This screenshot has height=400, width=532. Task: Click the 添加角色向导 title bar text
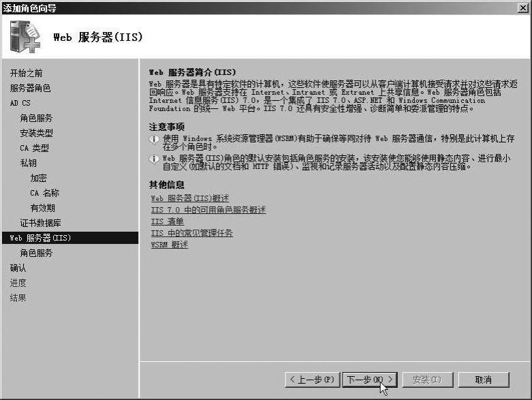point(30,7)
